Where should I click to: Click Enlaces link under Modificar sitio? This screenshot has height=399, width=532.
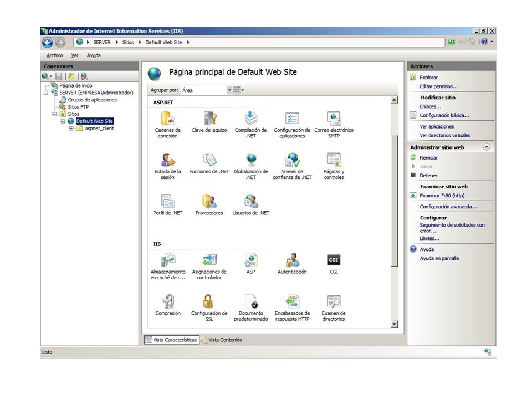click(430, 106)
